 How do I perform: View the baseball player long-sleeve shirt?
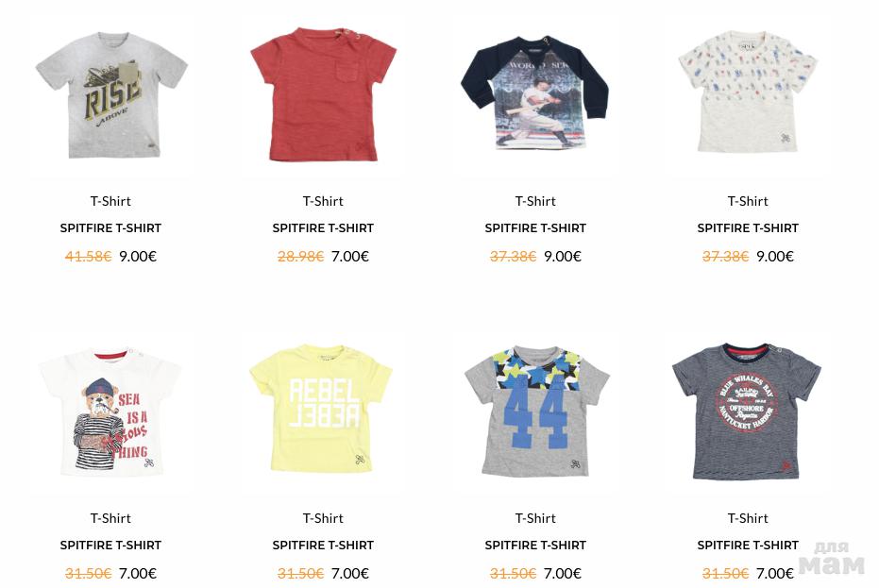(x=535, y=92)
